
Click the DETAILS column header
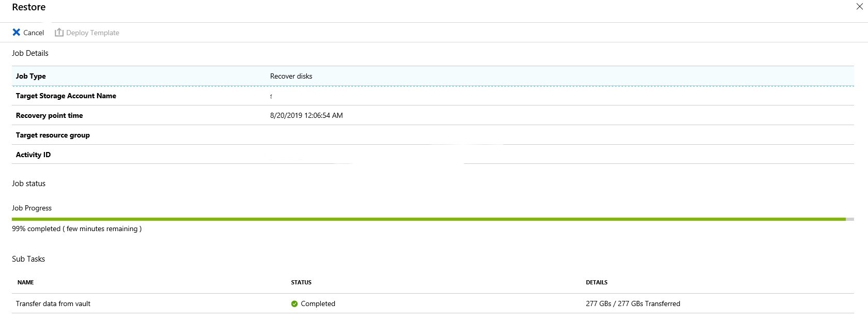click(x=597, y=282)
